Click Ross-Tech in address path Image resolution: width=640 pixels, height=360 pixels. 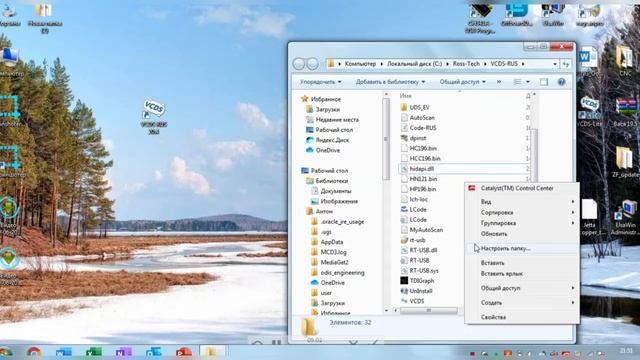[466, 64]
